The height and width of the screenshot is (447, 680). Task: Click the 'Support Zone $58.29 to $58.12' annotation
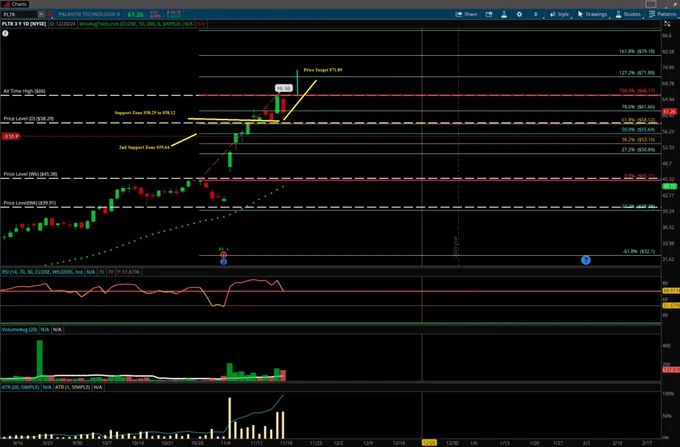[145, 113]
